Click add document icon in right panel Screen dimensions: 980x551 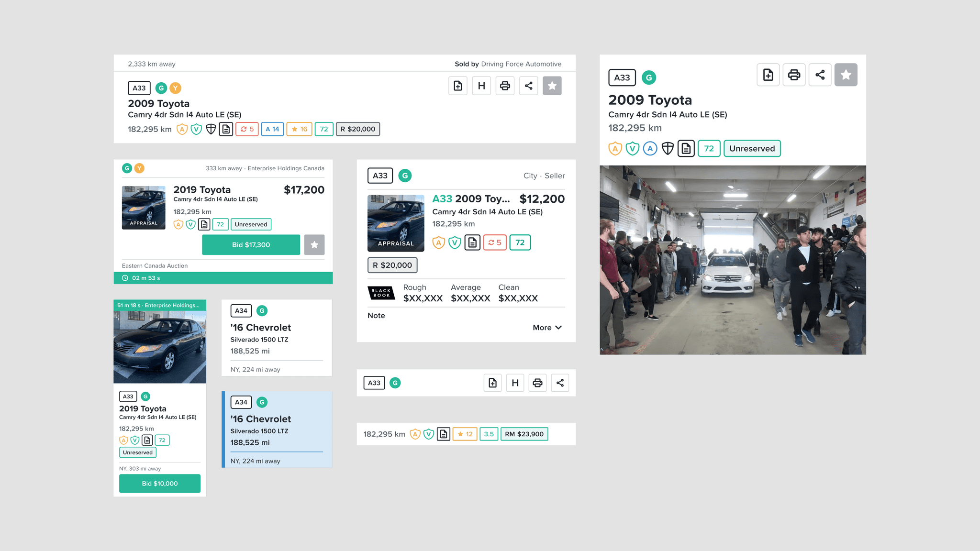pyautogui.click(x=768, y=75)
